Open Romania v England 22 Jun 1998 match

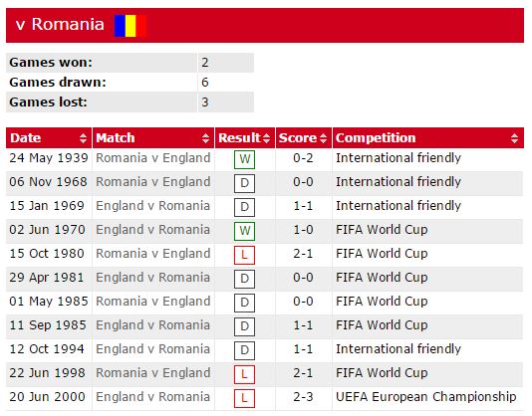point(153,373)
